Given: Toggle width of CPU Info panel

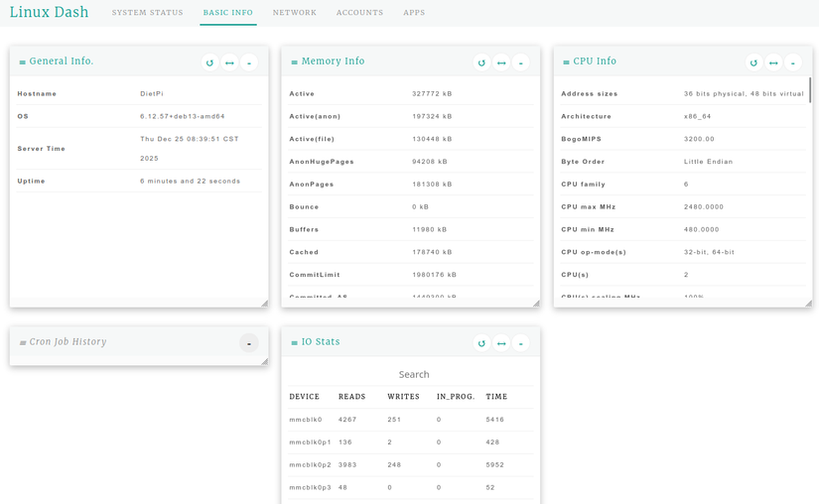Looking at the screenshot, I should 773,63.
